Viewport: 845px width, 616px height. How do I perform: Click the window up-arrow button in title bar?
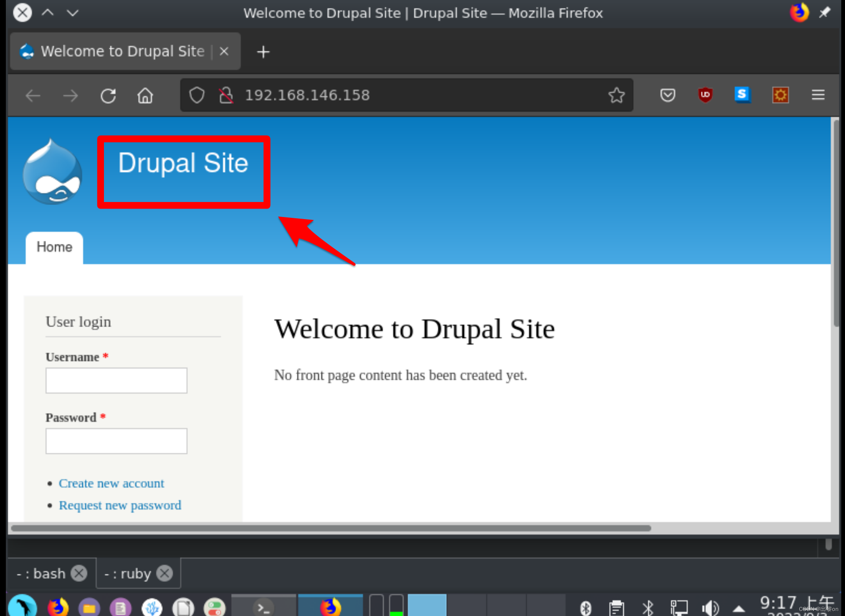click(48, 13)
